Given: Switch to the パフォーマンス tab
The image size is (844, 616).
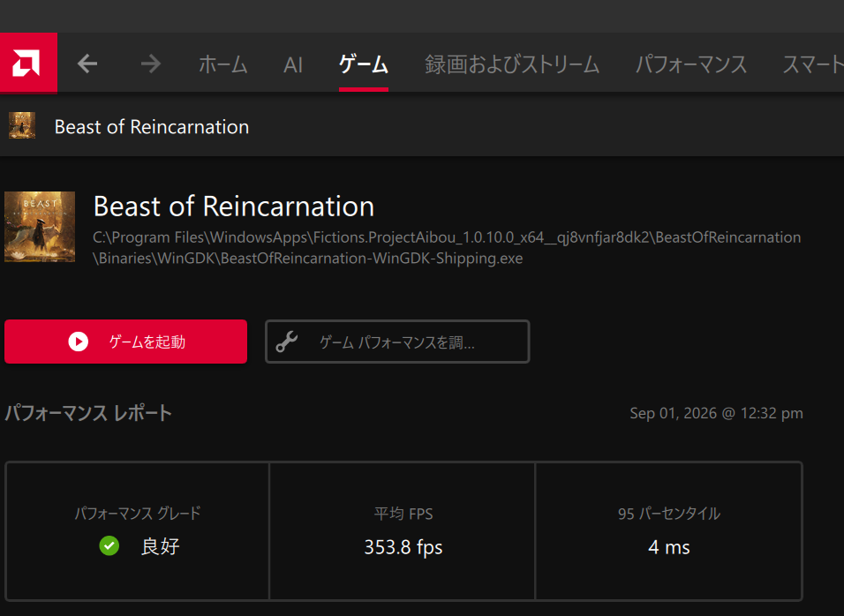Looking at the screenshot, I should (691, 64).
